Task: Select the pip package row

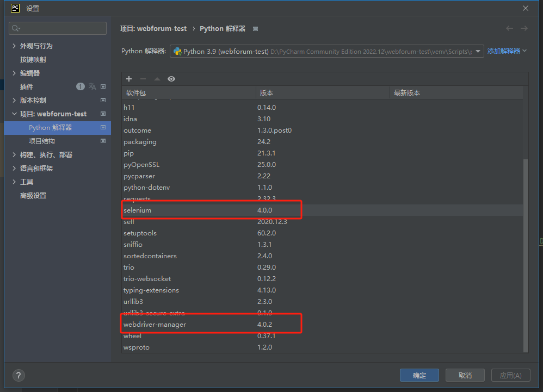Action: (322, 153)
